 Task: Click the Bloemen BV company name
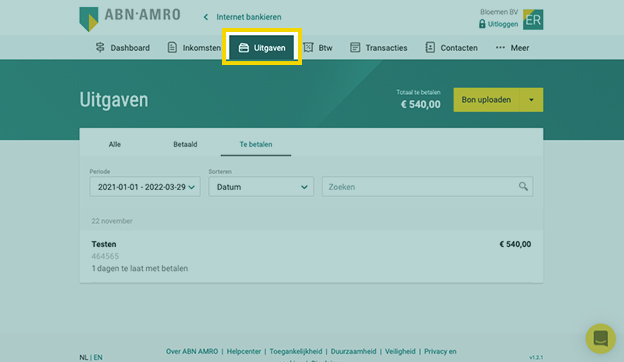[x=499, y=12]
